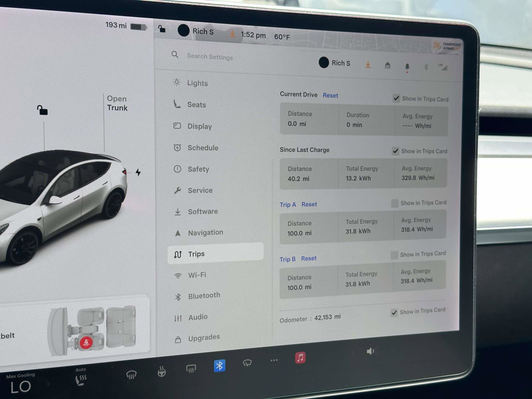Image resolution: width=532 pixels, height=399 pixels.
Task: Toggle Odometer Show in Trips Card
Action: (394, 313)
